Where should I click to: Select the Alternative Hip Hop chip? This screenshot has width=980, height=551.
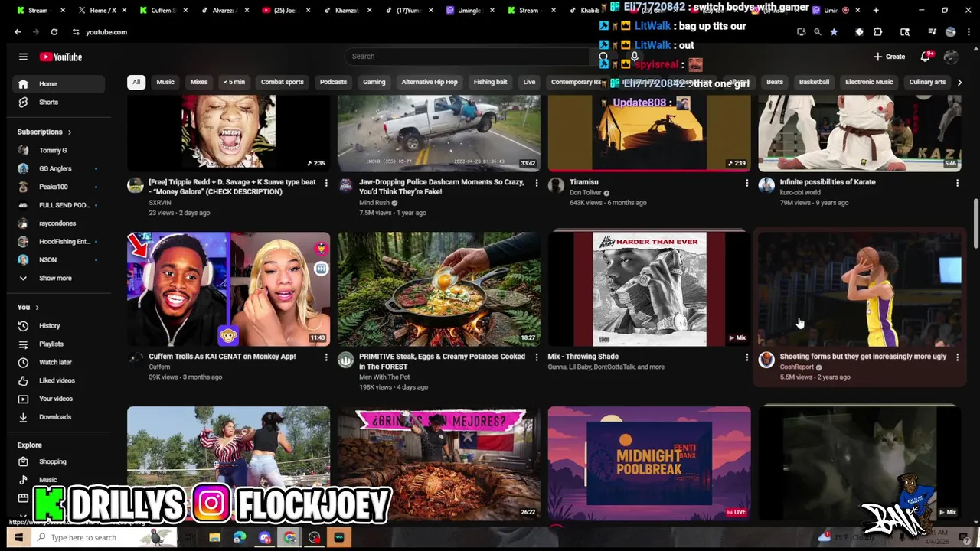pos(430,82)
